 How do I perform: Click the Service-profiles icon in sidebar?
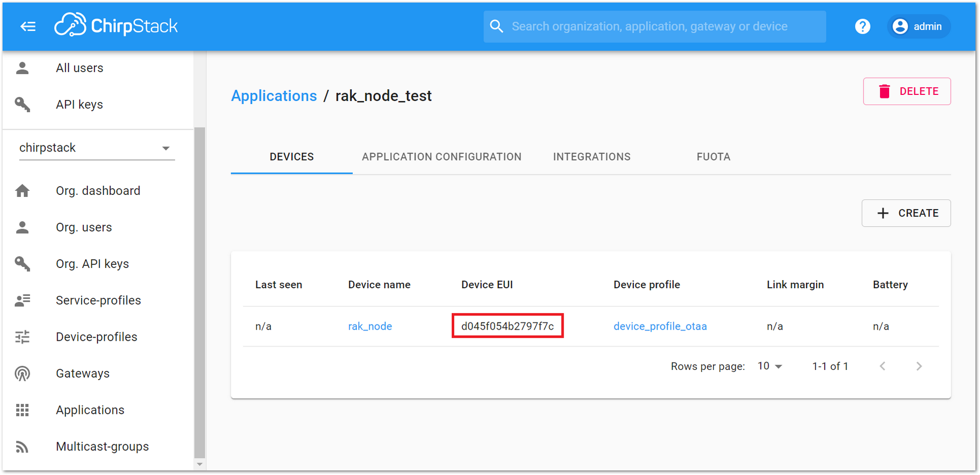[22, 301]
